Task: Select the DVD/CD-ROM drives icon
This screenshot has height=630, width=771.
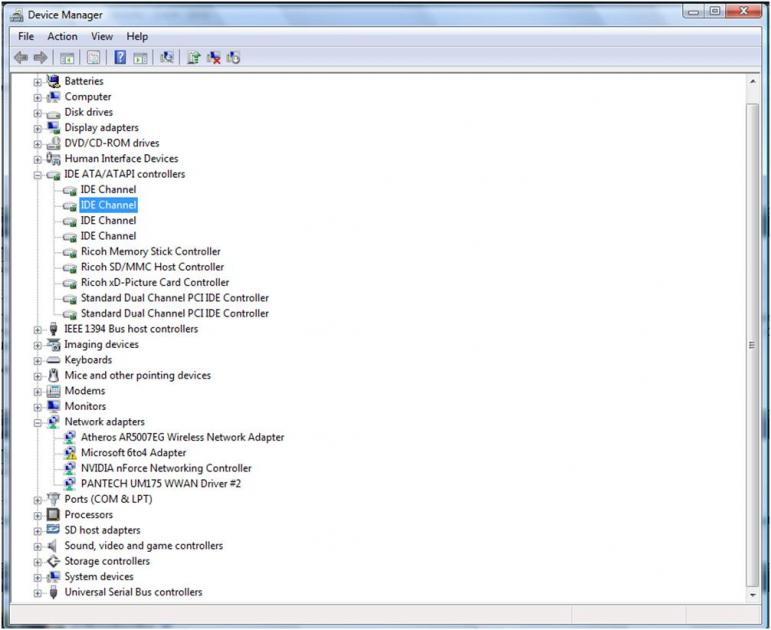Action: [x=53, y=143]
